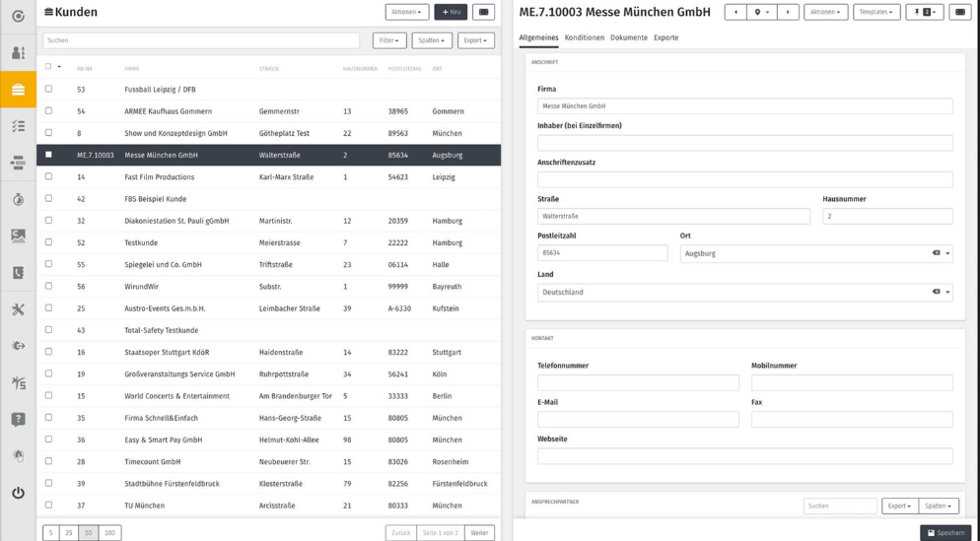Click the + Neu button
The width and height of the screenshot is (980, 541).
451,12
